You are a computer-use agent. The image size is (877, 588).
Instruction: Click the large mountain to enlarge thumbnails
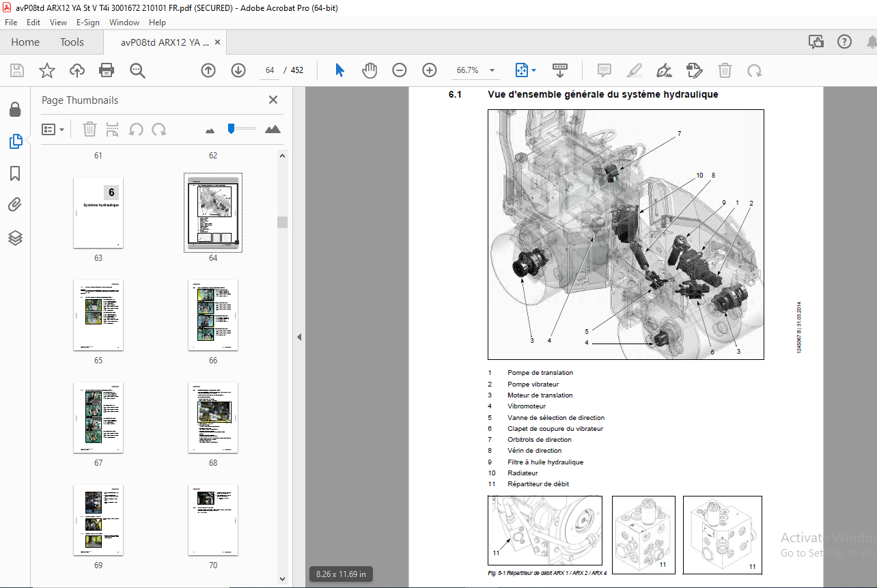click(273, 129)
